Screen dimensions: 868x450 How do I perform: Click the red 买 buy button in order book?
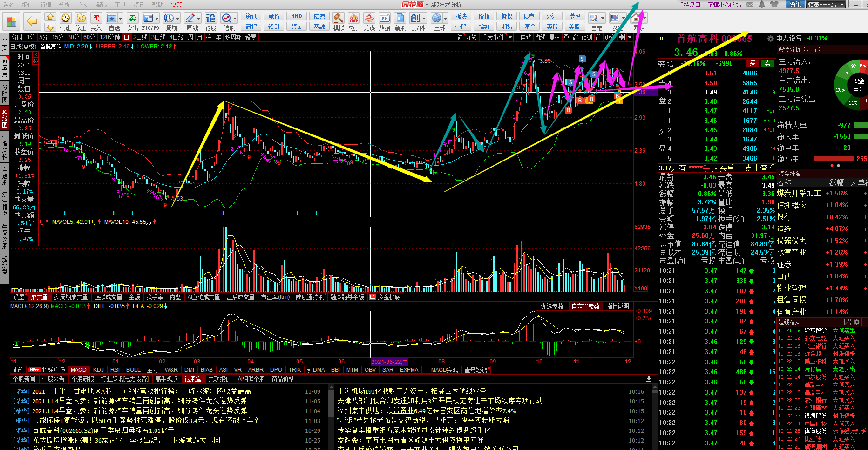(x=752, y=63)
